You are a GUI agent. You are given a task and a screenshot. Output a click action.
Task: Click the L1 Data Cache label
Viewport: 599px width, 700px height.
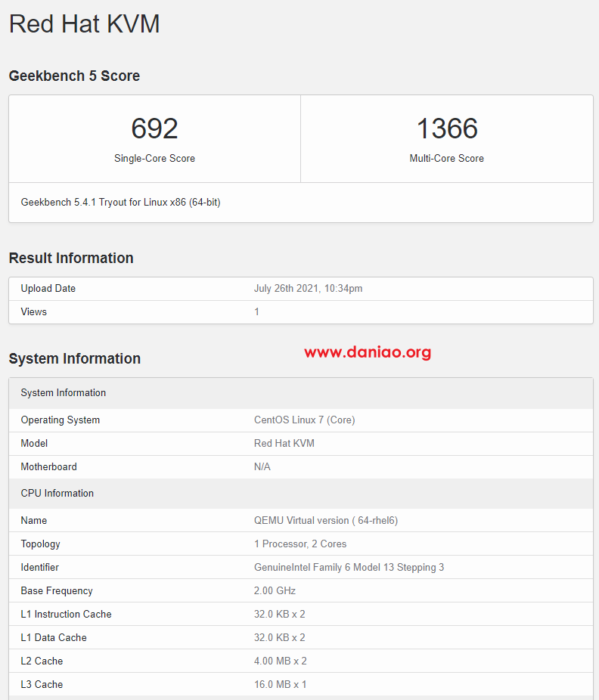click(x=54, y=637)
